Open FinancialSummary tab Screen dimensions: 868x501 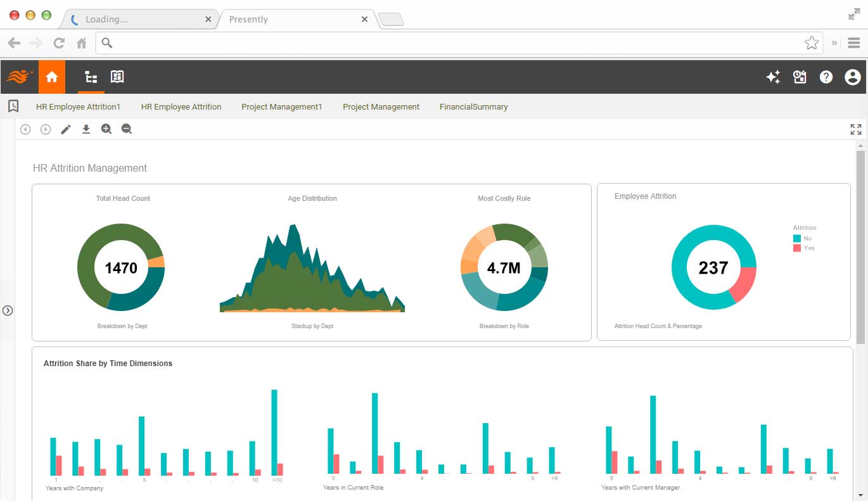click(474, 107)
